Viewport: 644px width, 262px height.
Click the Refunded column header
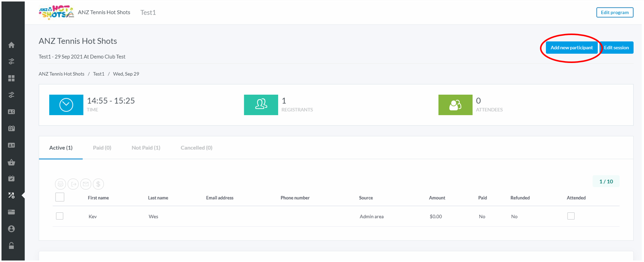(520, 198)
